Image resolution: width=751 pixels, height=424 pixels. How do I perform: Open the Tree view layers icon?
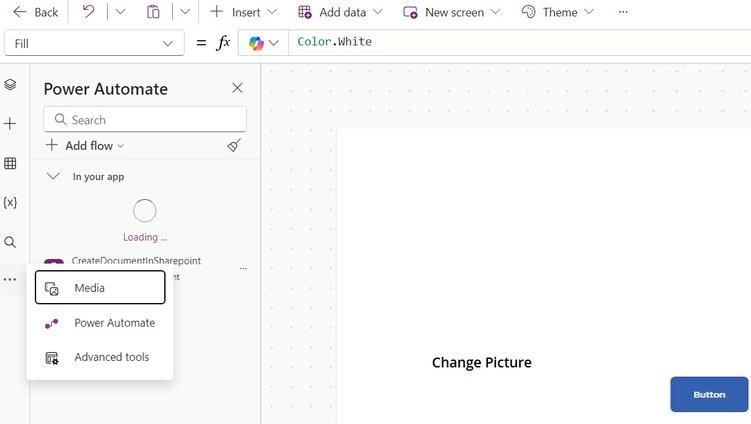10,84
